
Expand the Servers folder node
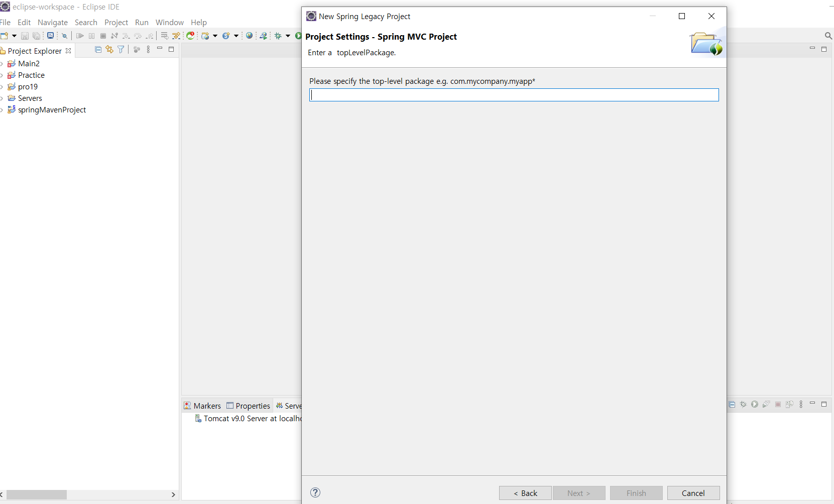[x=2, y=98]
